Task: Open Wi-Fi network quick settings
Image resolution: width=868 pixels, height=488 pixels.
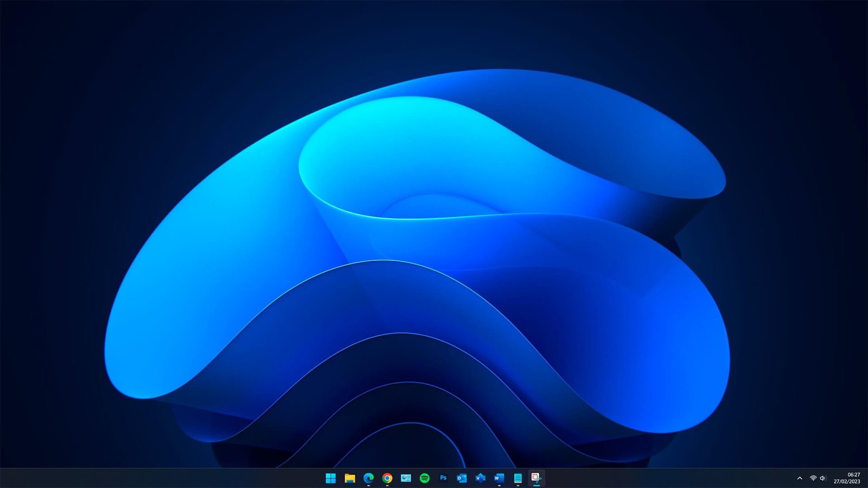Action: tap(813, 478)
